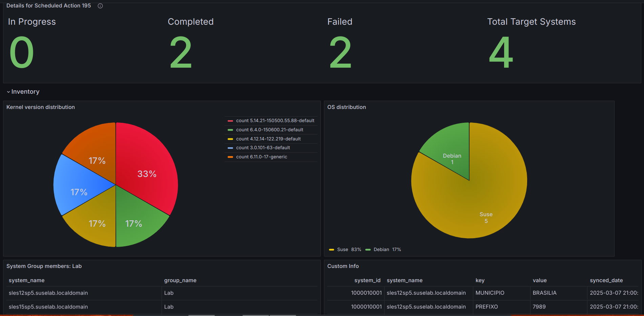Open the OS distribution panel title
644x316 pixels.
click(347, 107)
